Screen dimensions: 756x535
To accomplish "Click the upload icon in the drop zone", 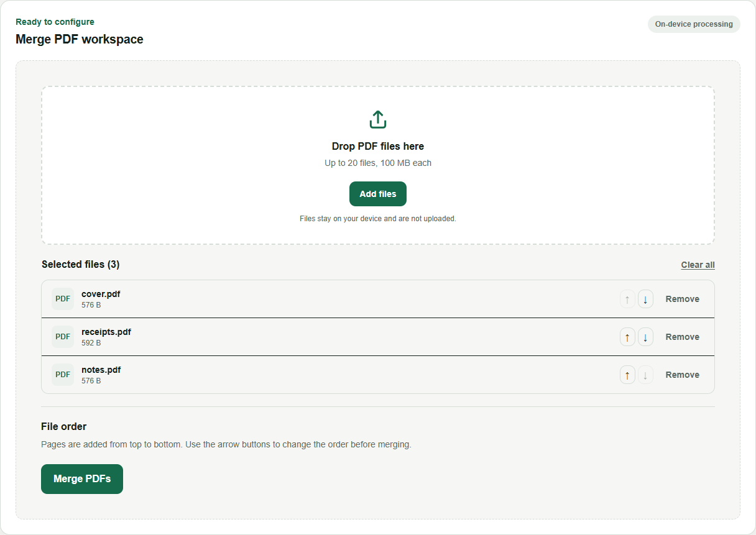I will point(378,119).
